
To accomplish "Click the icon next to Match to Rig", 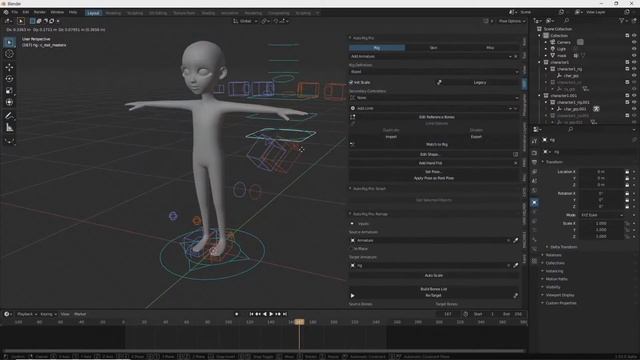I will (352, 144).
